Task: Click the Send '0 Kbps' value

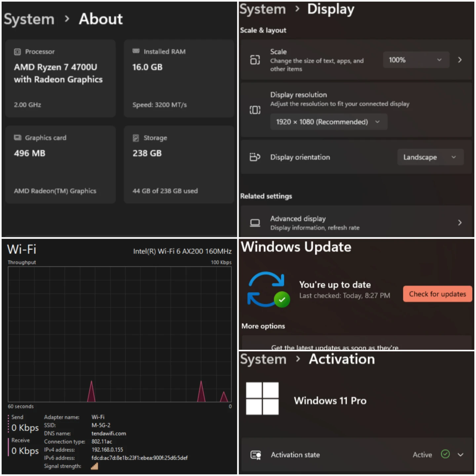Action: coord(25,428)
